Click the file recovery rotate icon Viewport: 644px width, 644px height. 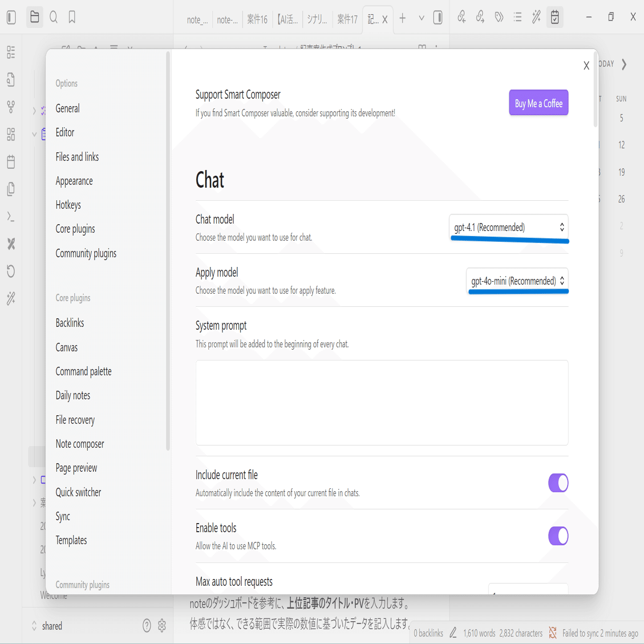tap(11, 271)
